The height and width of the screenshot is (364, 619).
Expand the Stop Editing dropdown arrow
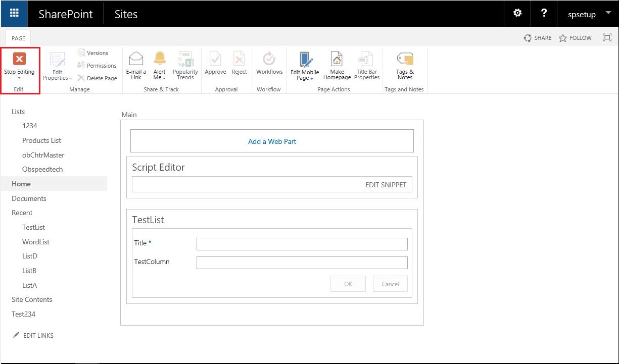(19, 78)
